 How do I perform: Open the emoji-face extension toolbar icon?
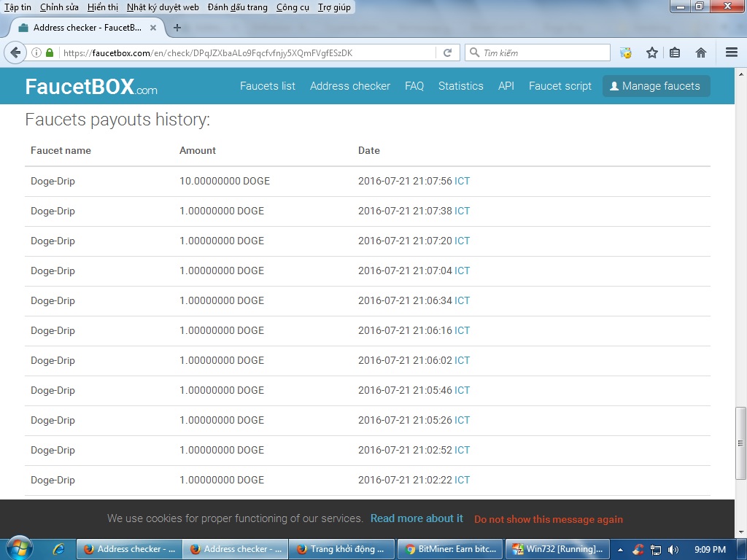click(625, 52)
